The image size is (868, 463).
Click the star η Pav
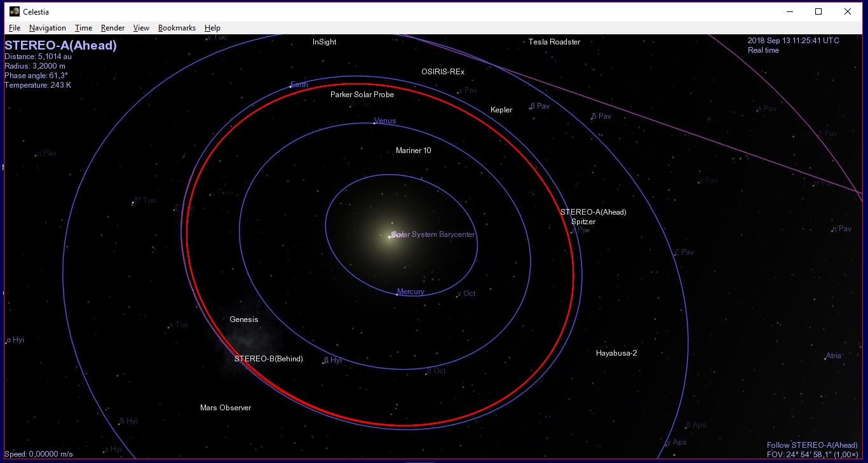(842, 229)
